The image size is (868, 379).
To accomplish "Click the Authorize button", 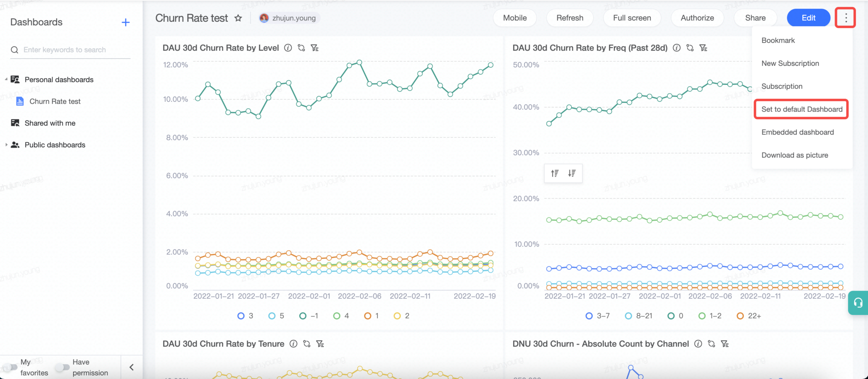I will [x=697, y=18].
